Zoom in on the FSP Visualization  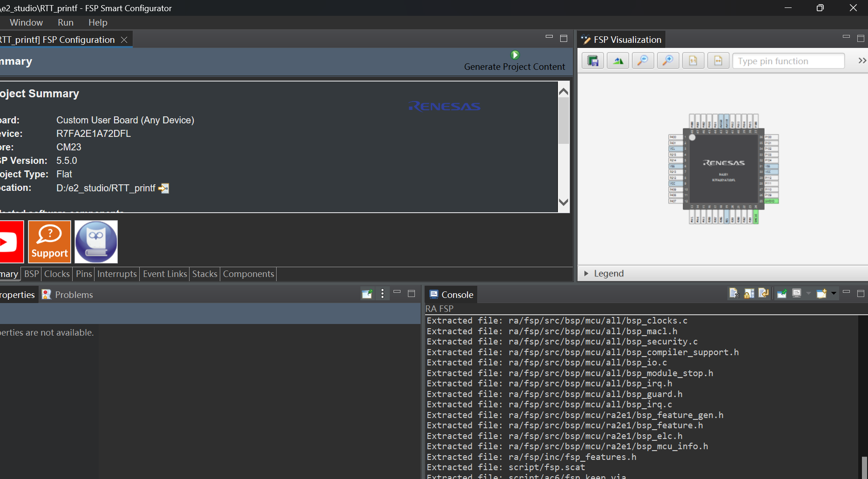[x=668, y=61]
